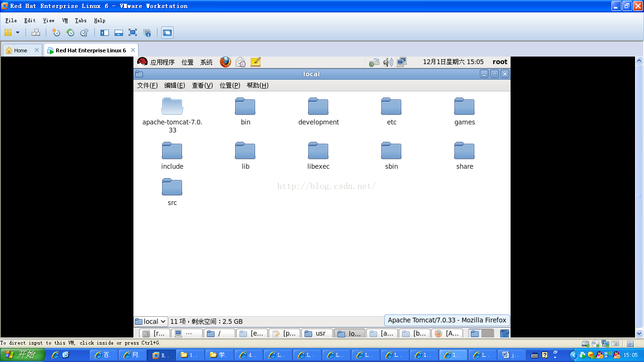Open the power options dropdown arrow
The width and height of the screenshot is (644, 362).
click(x=18, y=33)
